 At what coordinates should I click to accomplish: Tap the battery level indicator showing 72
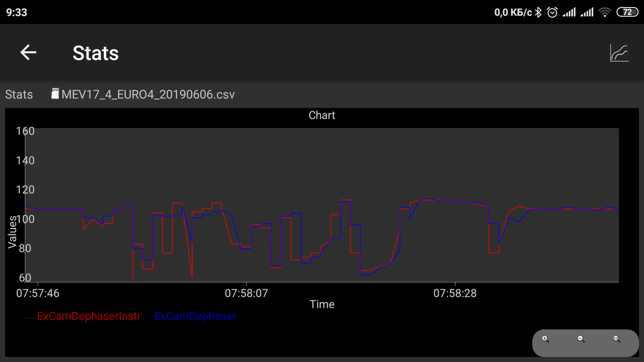point(627,12)
